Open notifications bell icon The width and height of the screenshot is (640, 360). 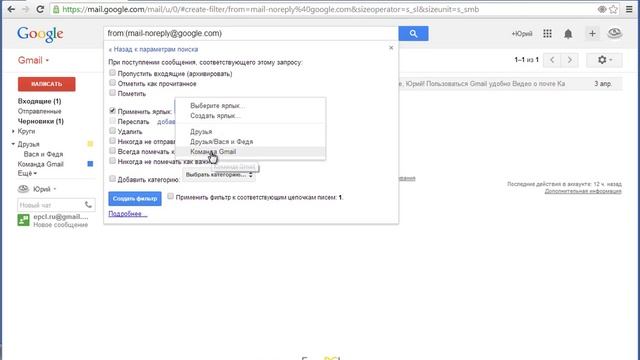[568, 34]
